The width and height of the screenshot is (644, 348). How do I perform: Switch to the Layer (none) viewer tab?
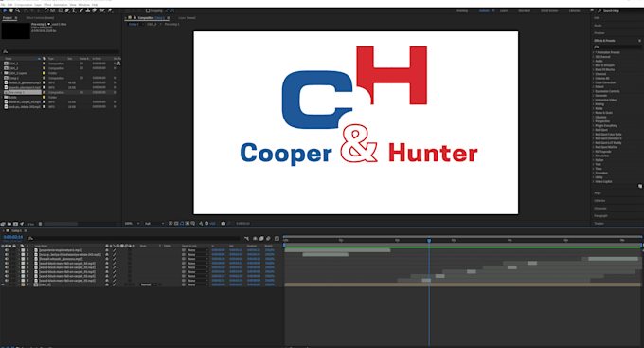tap(187, 18)
